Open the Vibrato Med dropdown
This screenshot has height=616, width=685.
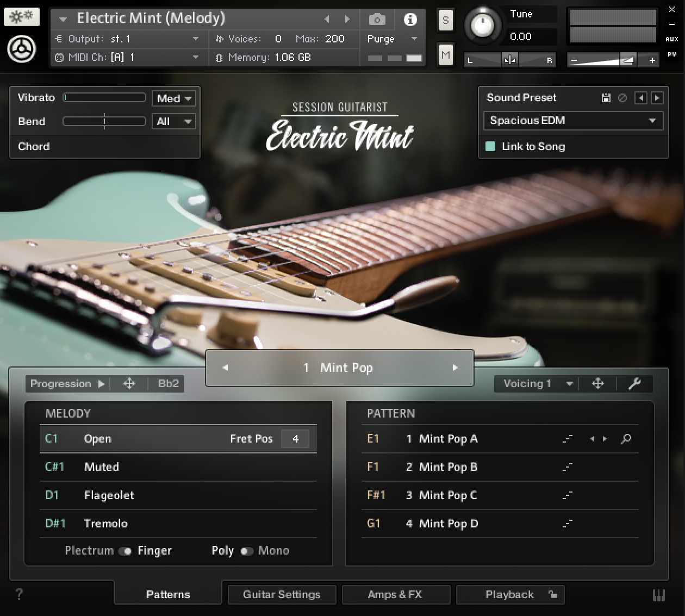(x=173, y=98)
